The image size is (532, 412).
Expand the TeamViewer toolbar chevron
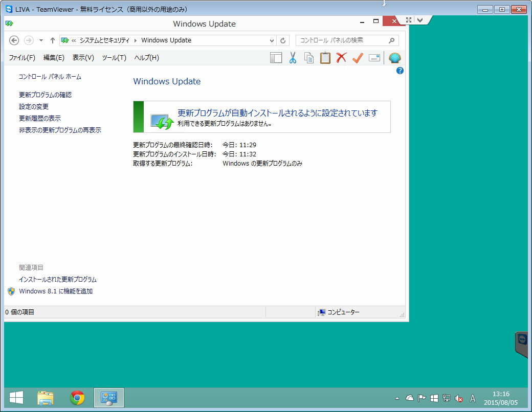420,20
